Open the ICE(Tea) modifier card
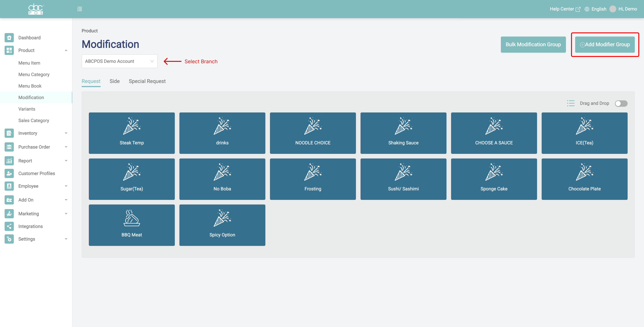Viewport: 644px width, 327px height. tap(584, 133)
